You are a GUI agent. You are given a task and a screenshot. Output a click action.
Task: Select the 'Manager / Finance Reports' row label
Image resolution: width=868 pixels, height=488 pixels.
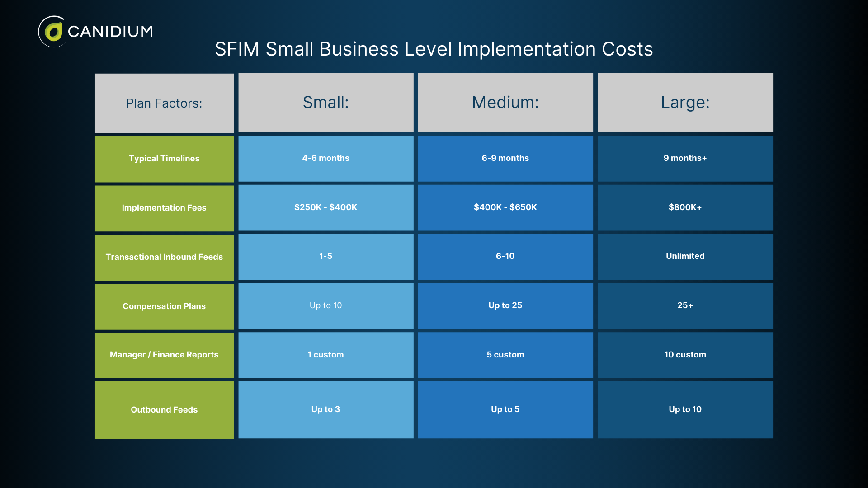[x=164, y=355]
